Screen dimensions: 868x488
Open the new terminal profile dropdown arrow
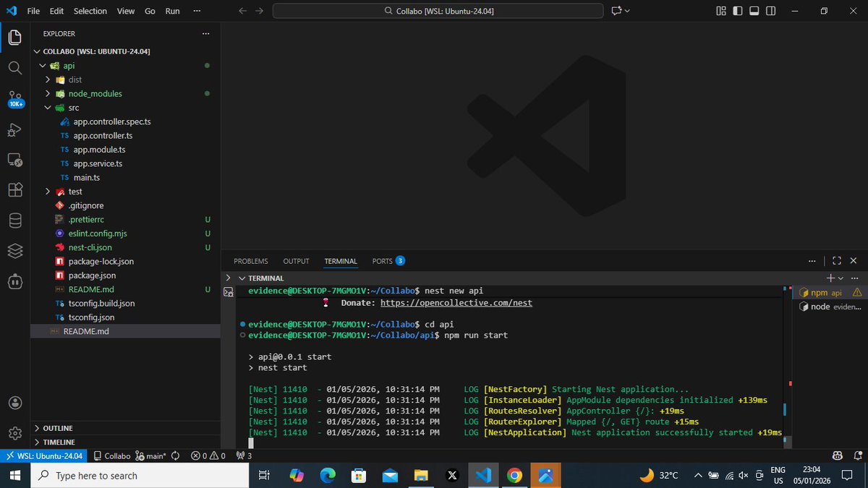(x=841, y=278)
